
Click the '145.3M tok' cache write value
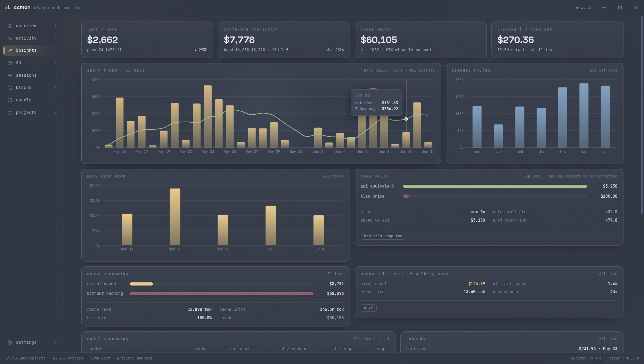(x=332, y=309)
